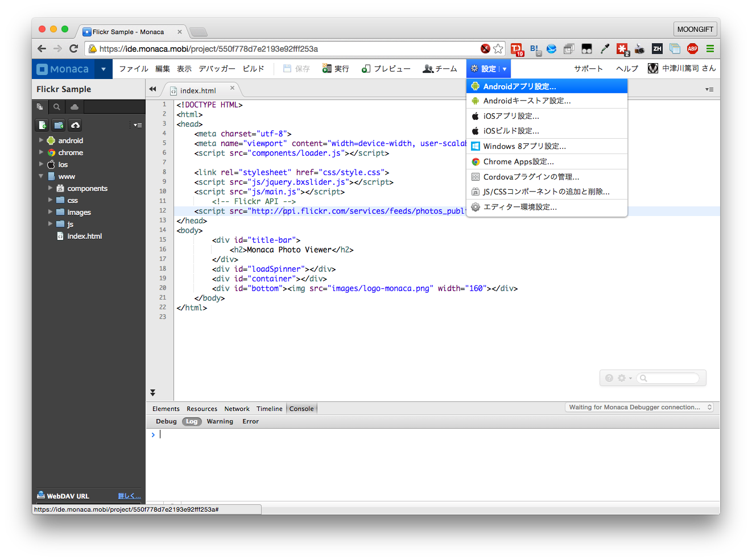
Task: Collapse the sidebar with the double-arrow icon
Action: tap(152, 89)
